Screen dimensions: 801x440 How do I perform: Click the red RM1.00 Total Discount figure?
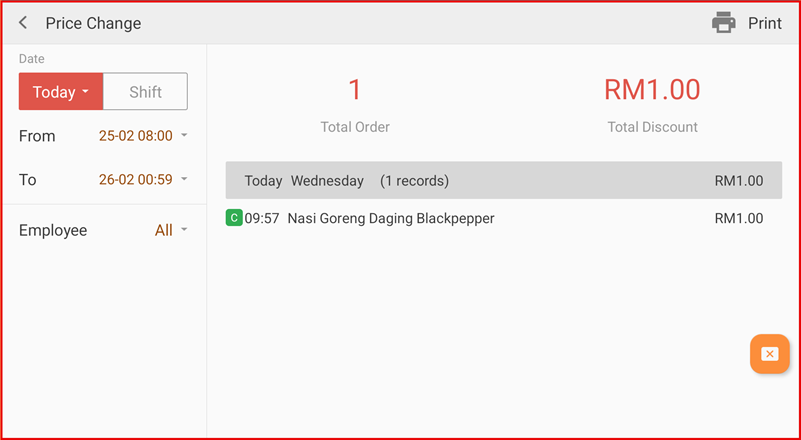pyautogui.click(x=652, y=90)
